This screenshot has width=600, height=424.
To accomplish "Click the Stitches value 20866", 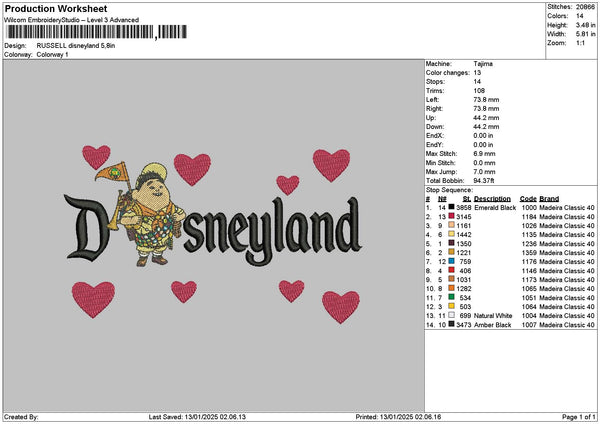I will [x=585, y=7].
